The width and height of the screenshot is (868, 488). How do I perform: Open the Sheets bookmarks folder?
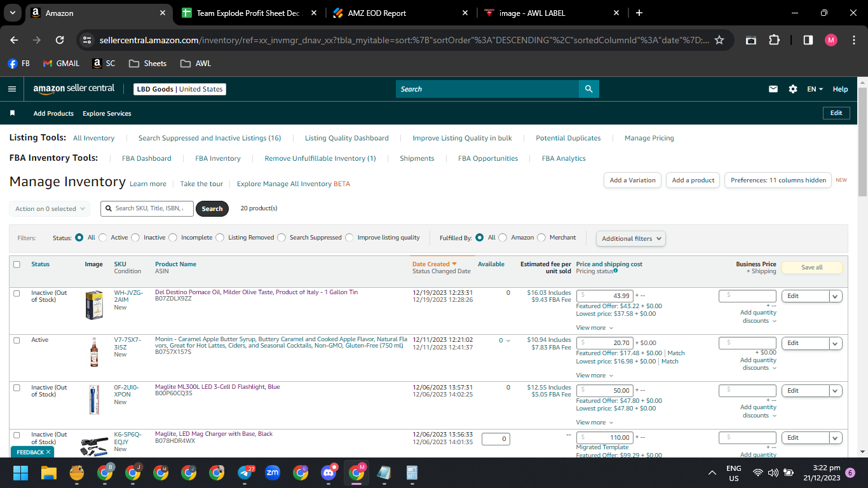(147, 64)
